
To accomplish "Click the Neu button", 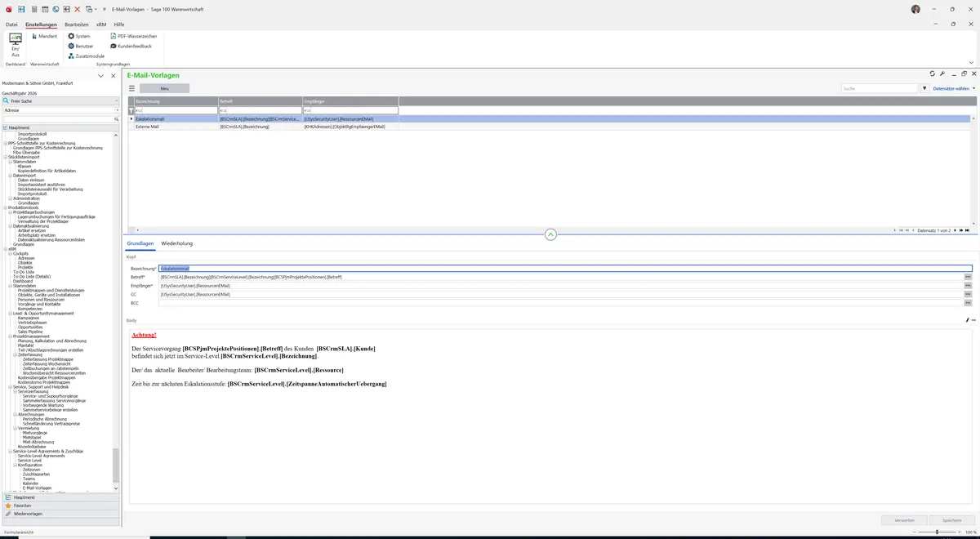I will coord(164,88).
